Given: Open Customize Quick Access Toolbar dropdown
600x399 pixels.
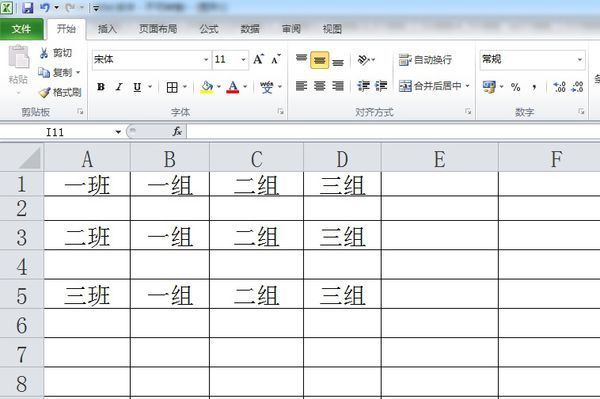Looking at the screenshot, I should 96,8.
